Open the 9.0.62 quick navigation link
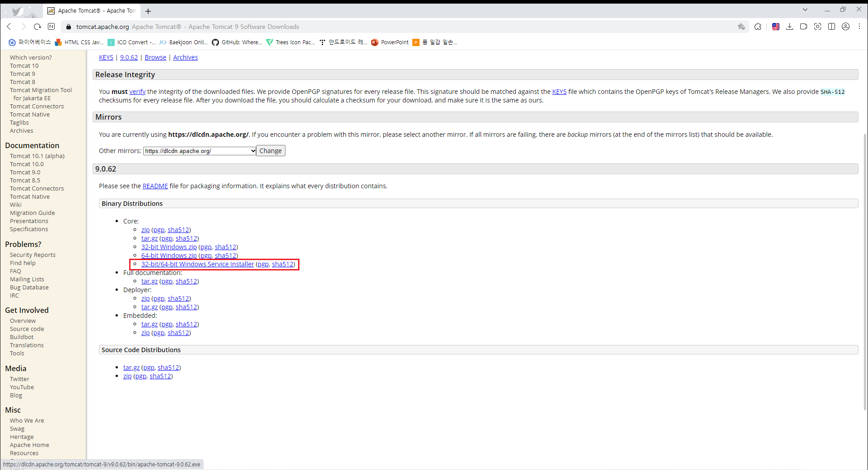Viewport: 868px width, 470px height. (x=129, y=57)
